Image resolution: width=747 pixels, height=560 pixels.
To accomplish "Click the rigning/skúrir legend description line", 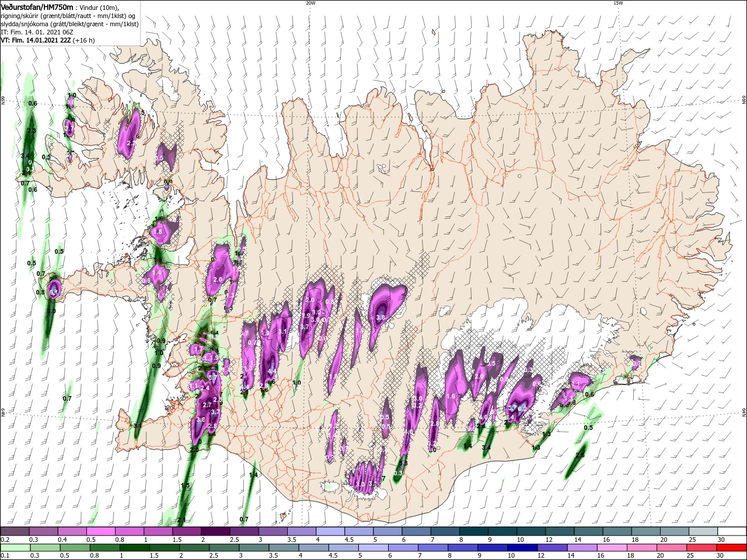I will [x=68, y=15].
